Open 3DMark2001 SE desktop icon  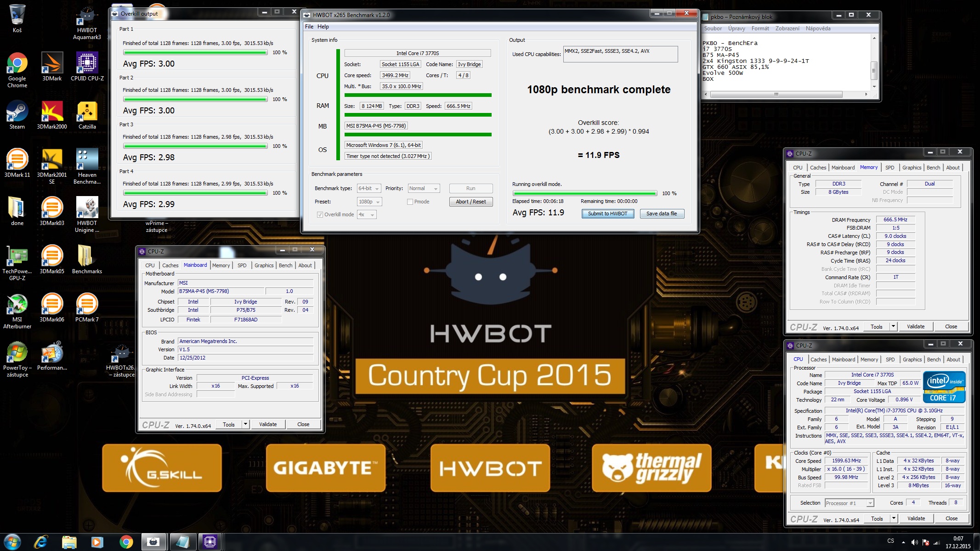(52, 166)
